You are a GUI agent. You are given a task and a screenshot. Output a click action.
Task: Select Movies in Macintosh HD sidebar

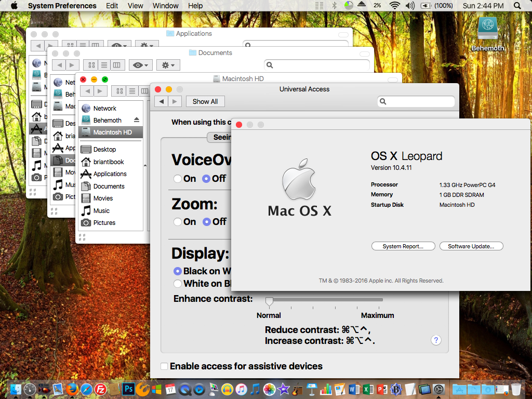point(111,198)
